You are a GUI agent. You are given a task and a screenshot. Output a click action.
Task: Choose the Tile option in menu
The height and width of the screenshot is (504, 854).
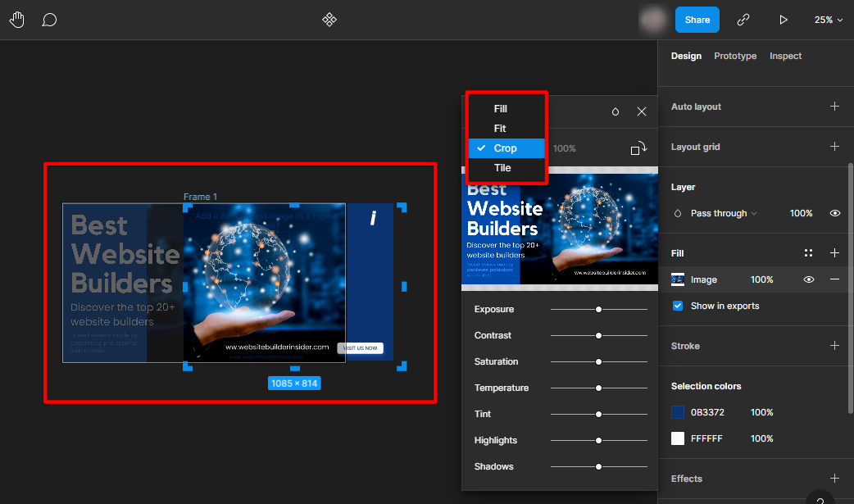502,168
